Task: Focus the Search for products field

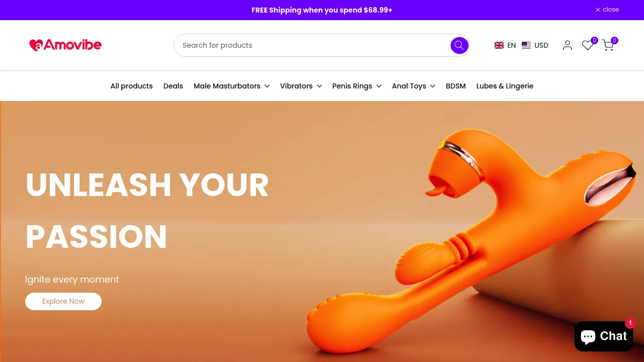Action: pyautogui.click(x=312, y=45)
